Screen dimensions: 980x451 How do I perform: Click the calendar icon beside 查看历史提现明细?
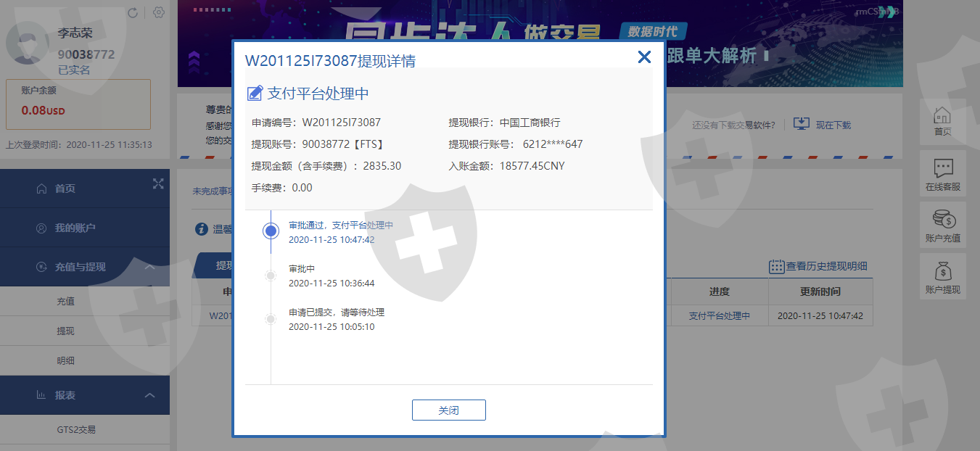[776, 266]
